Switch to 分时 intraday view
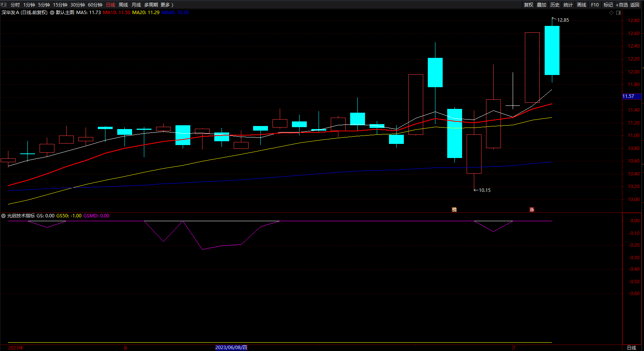 click(15, 5)
